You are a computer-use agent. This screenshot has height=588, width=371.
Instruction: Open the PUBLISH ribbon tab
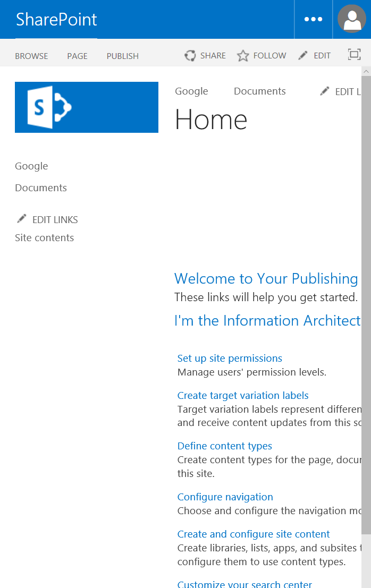click(123, 56)
